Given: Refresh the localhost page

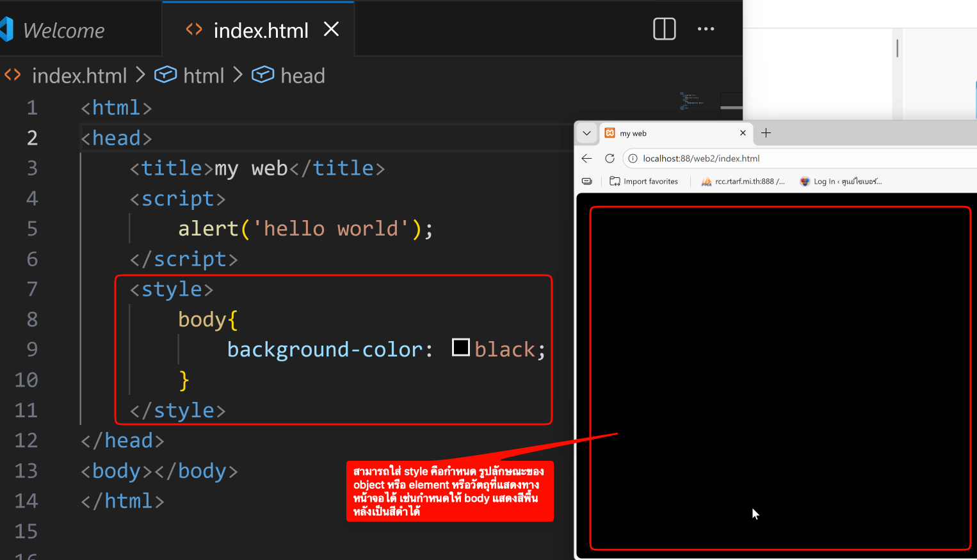Looking at the screenshot, I should 610,159.
